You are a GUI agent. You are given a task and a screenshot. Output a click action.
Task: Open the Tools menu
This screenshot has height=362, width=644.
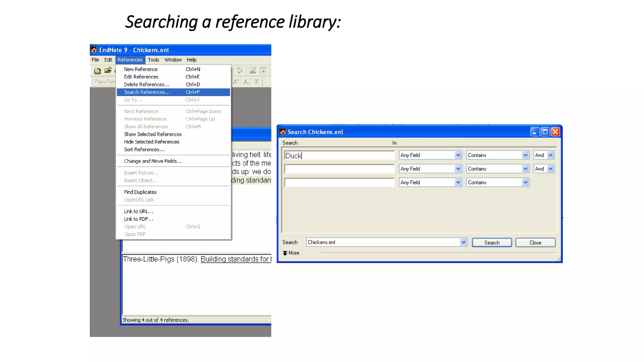coord(153,60)
